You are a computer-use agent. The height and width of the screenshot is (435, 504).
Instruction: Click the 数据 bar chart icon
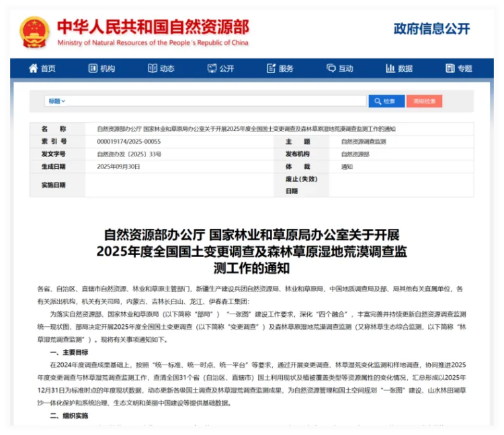(390, 68)
